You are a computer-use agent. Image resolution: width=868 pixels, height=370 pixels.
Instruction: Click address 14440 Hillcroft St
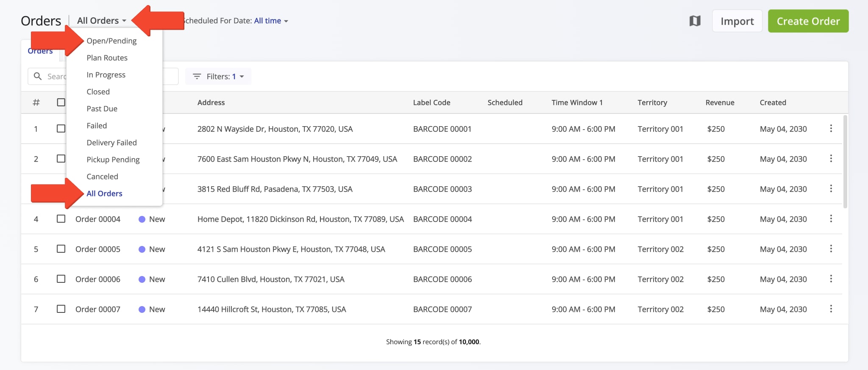(x=272, y=309)
